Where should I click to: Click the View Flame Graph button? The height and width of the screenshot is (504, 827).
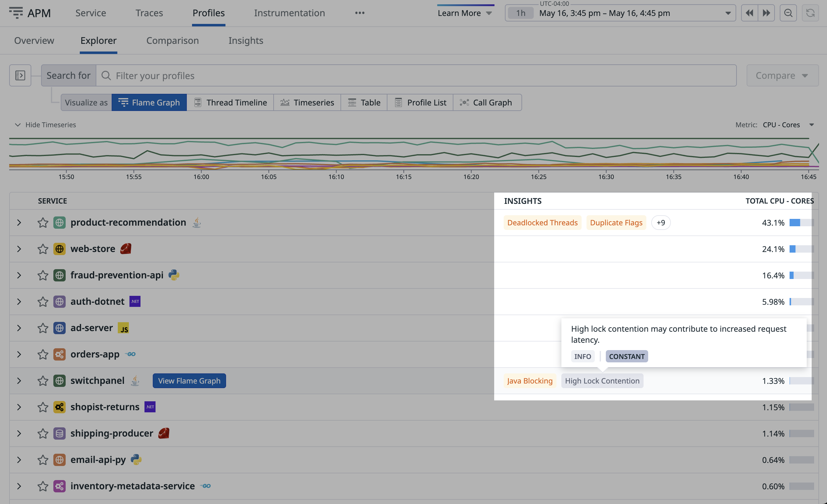(x=189, y=381)
